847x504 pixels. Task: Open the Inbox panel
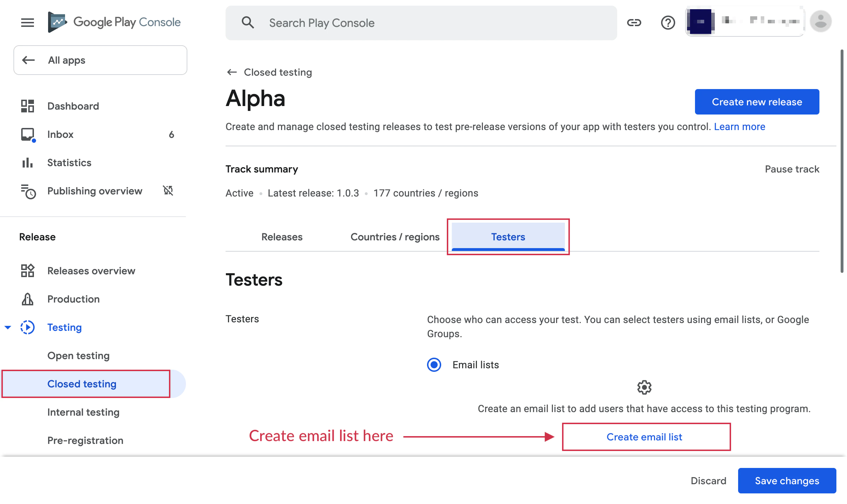coord(60,134)
